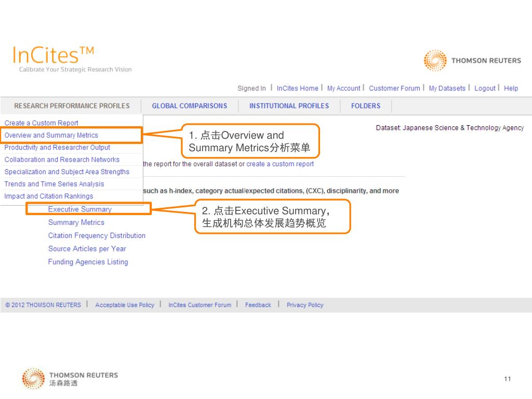Open Funding Agencies Listing link
This screenshot has width=532, height=399.
tap(88, 262)
